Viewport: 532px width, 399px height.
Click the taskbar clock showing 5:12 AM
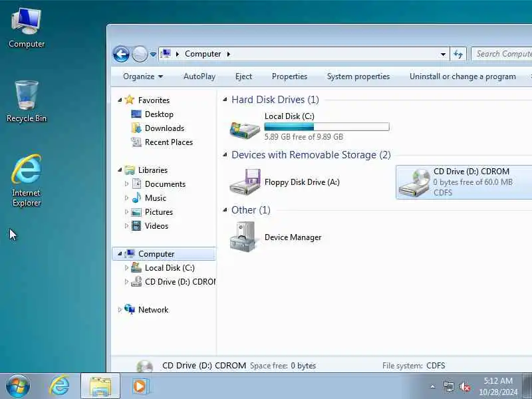pos(498,386)
